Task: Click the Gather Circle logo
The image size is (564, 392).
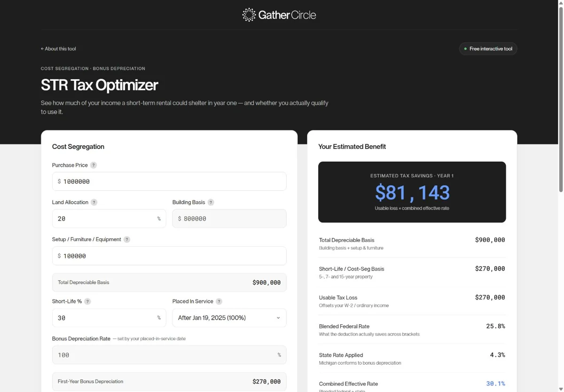Action: (279, 15)
